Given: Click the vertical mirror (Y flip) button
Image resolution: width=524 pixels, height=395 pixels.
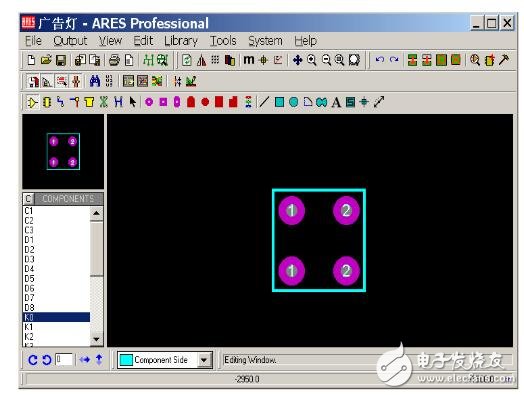Looking at the screenshot, I should tap(99, 360).
